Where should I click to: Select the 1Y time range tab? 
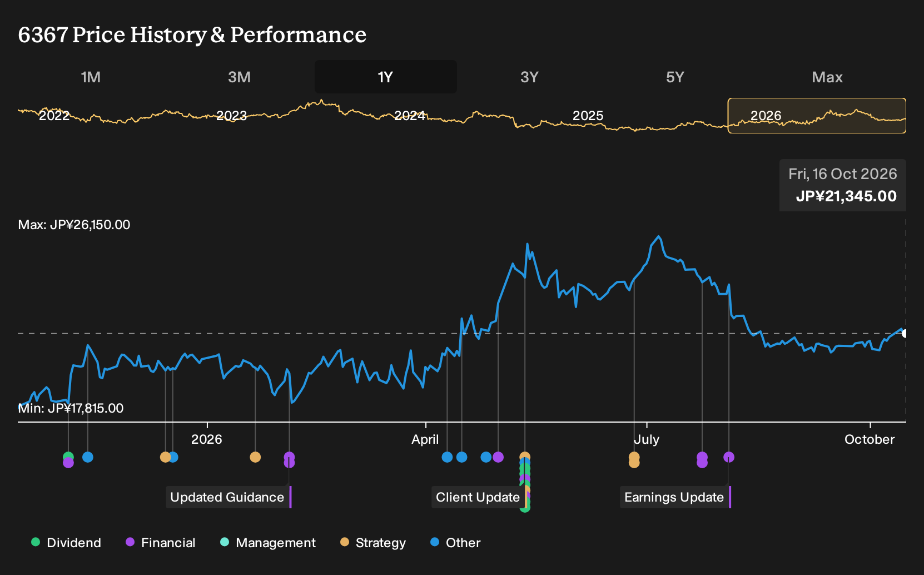point(385,77)
